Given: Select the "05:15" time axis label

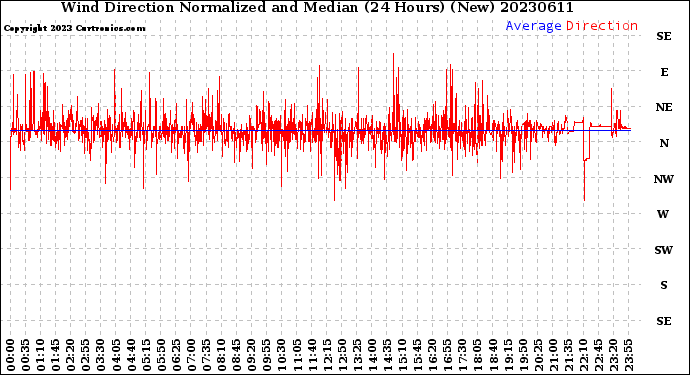Looking at the screenshot, I should point(146,355).
